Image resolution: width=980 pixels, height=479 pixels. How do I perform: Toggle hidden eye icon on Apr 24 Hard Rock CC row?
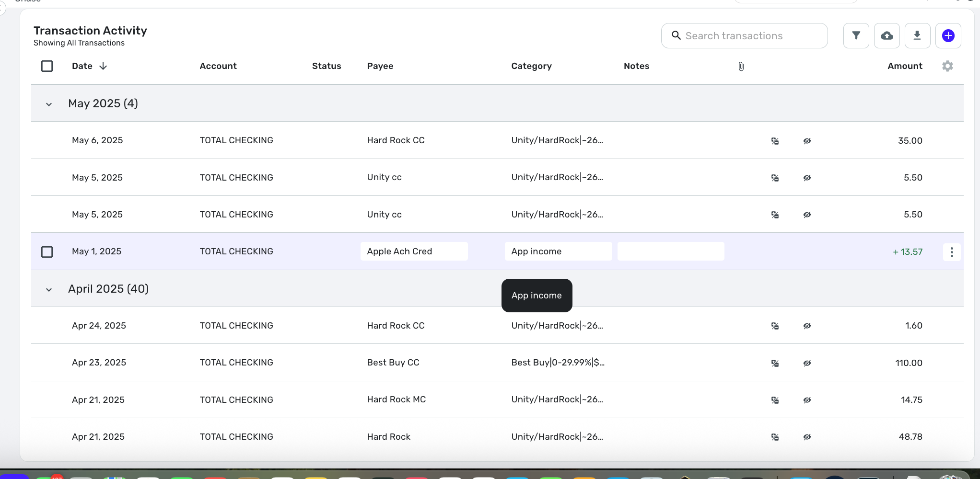click(x=807, y=326)
